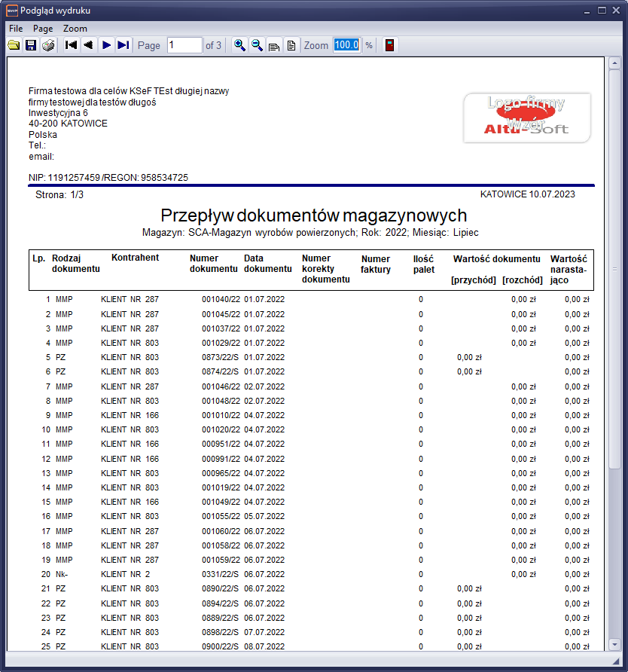
Task: Jump to the first page
Action: [x=72, y=45]
